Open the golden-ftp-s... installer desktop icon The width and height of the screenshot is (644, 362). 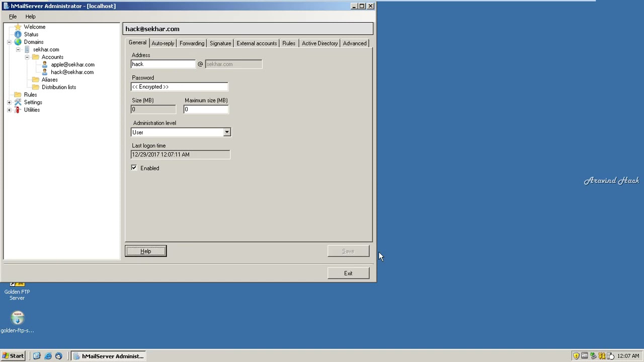pyautogui.click(x=18, y=318)
